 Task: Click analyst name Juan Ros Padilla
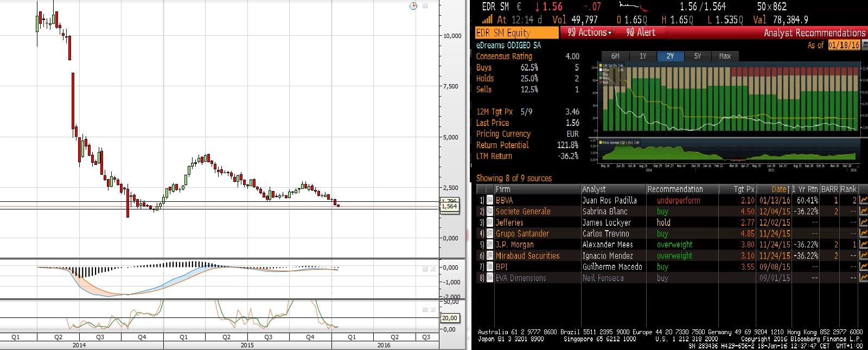pyautogui.click(x=610, y=200)
